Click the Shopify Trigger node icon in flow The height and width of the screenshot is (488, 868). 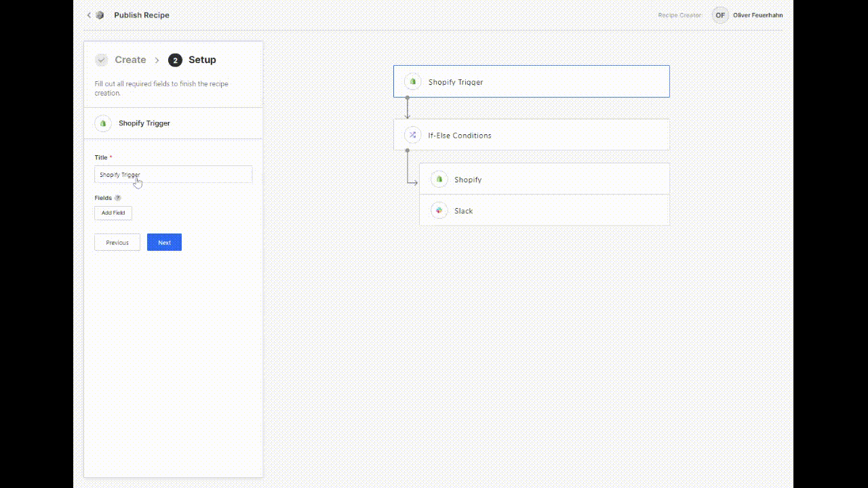(x=412, y=81)
